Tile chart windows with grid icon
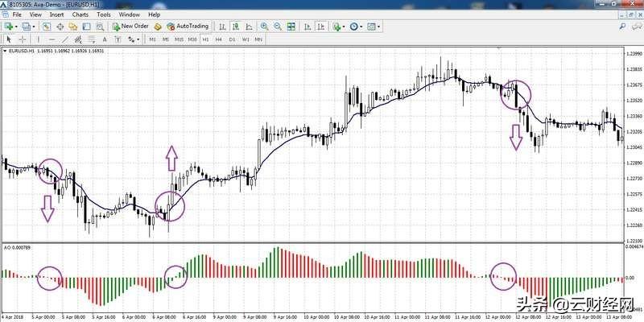 click(291, 27)
